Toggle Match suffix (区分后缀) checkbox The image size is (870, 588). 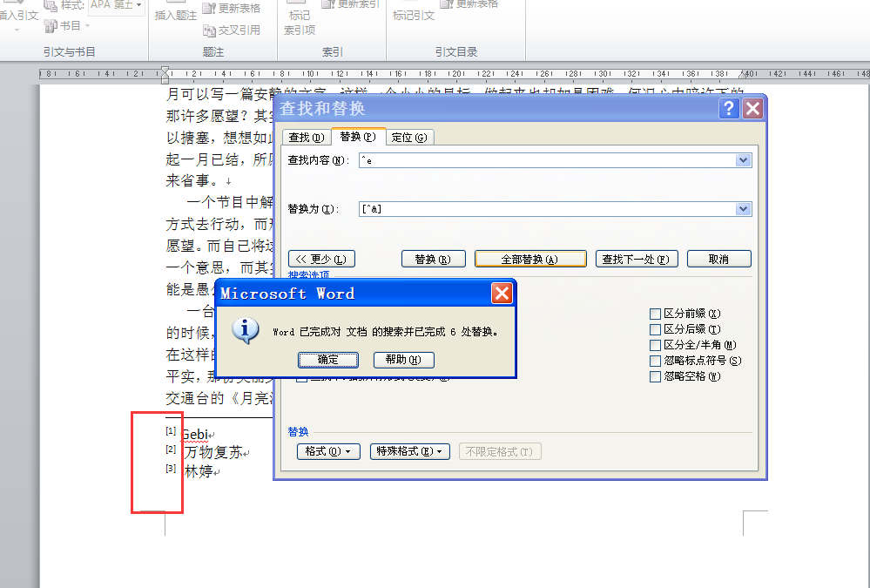click(x=655, y=330)
